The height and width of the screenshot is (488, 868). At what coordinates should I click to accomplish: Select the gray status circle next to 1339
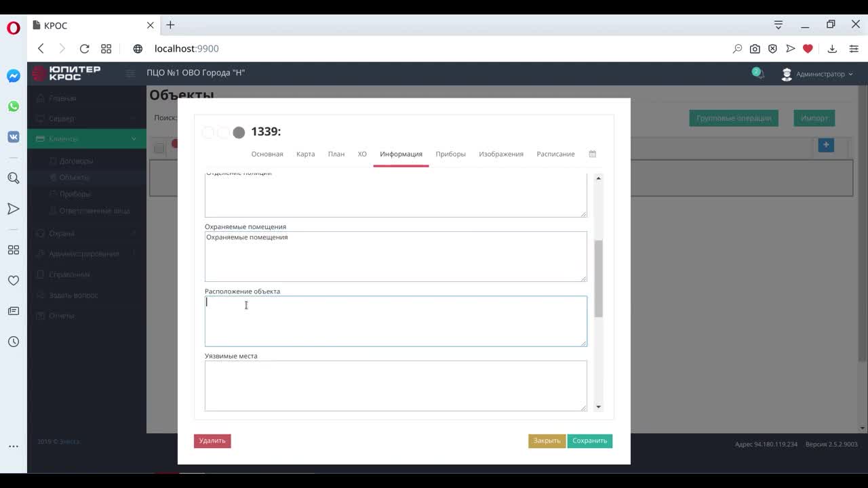coord(239,132)
